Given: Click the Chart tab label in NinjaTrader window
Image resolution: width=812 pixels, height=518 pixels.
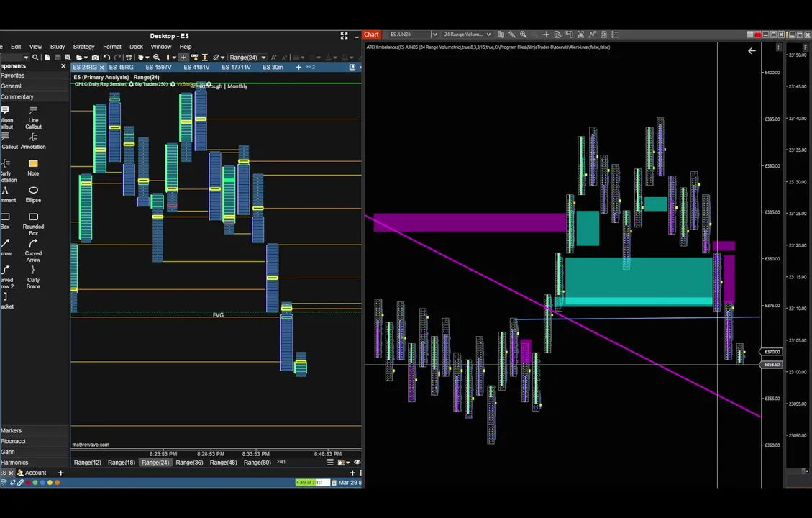Looking at the screenshot, I should click(x=371, y=35).
